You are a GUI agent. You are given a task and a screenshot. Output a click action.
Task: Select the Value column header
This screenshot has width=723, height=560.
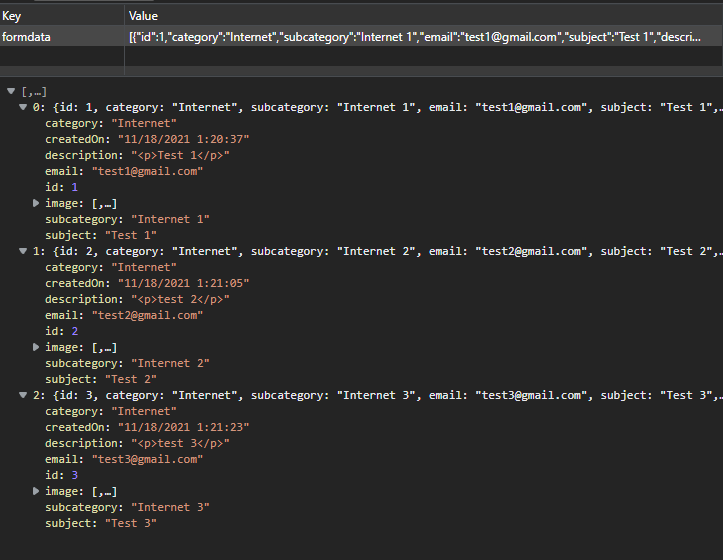[x=423, y=16]
